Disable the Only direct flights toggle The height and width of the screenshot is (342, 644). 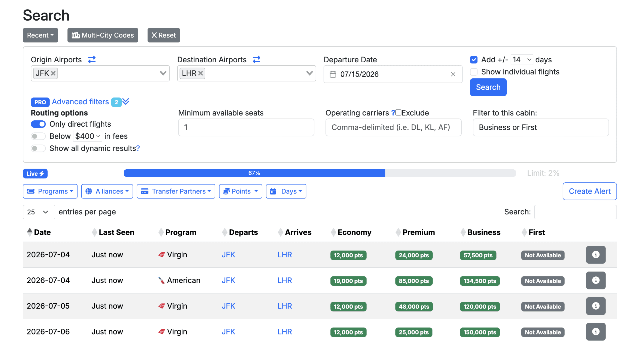click(38, 124)
